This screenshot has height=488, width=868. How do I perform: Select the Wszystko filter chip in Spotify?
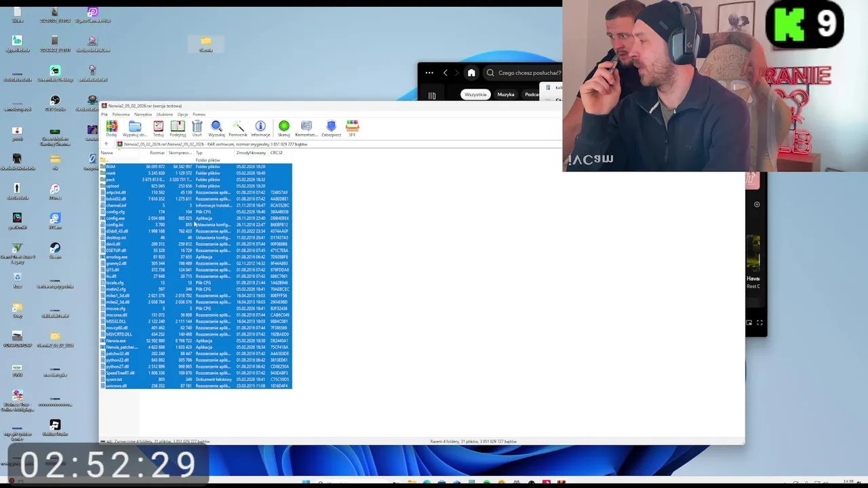(475, 94)
